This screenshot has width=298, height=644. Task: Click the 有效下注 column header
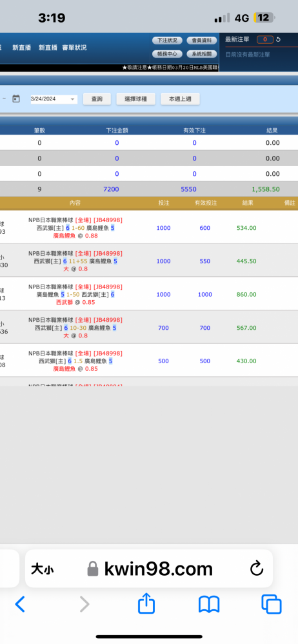tap(194, 131)
